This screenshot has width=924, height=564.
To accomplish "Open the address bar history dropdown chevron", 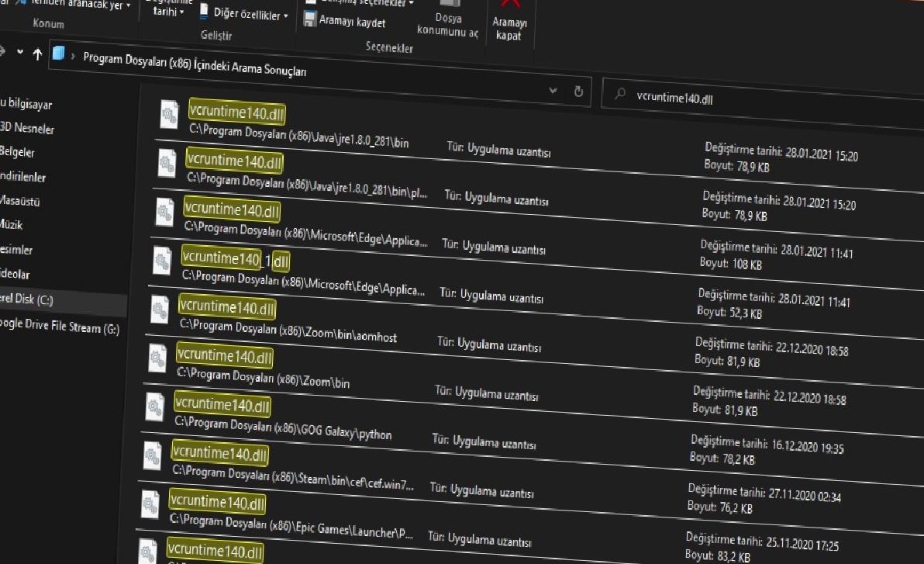I will pyautogui.click(x=553, y=90).
